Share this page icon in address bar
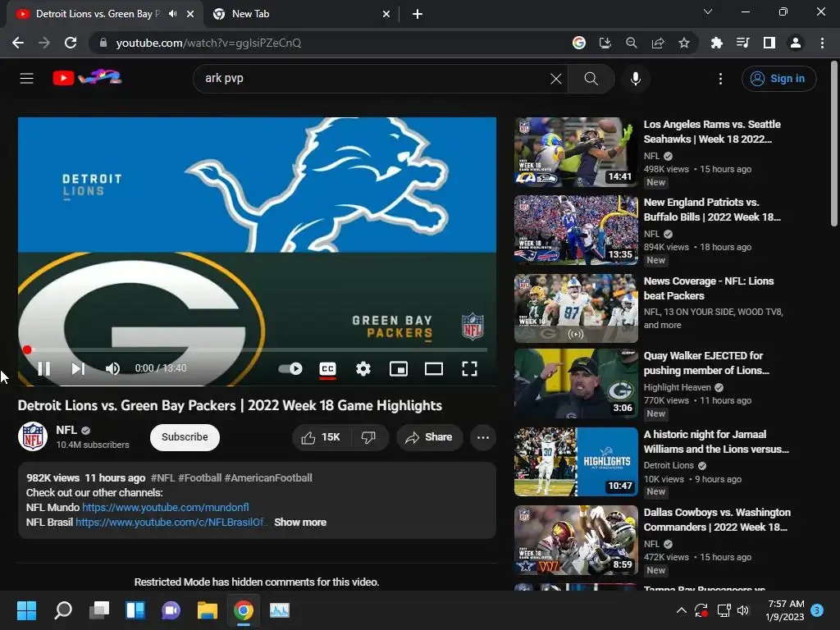 click(658, 43)
